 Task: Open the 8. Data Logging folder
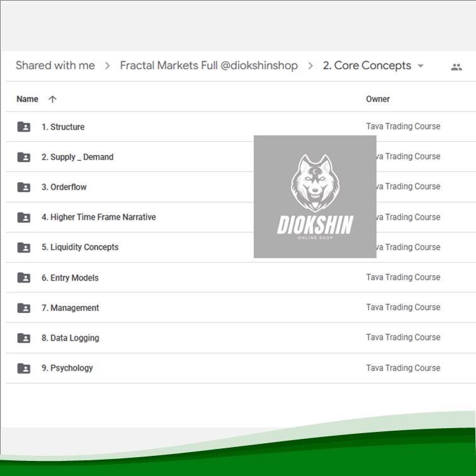pyautogui.click(x=70, y=338)
